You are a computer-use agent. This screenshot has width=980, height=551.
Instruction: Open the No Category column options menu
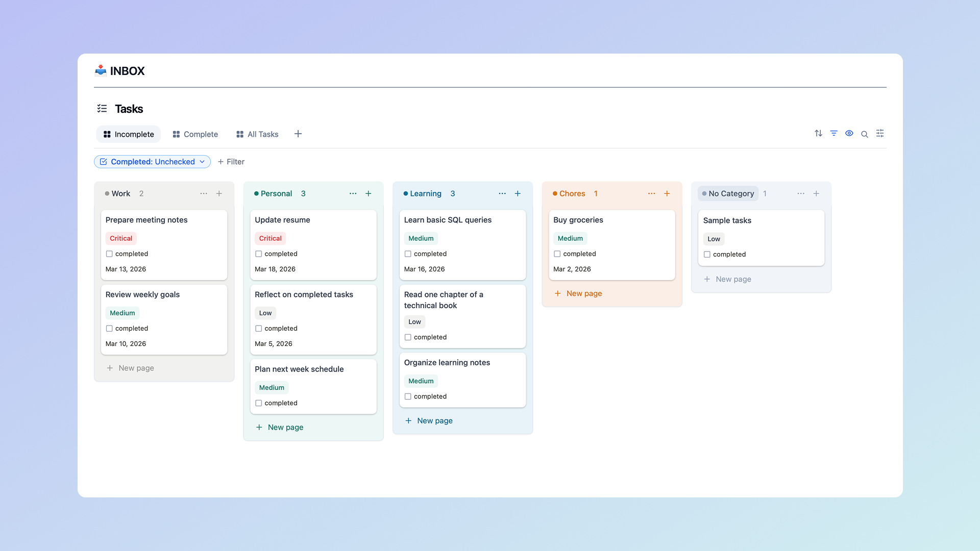click(x=800, y=193)
